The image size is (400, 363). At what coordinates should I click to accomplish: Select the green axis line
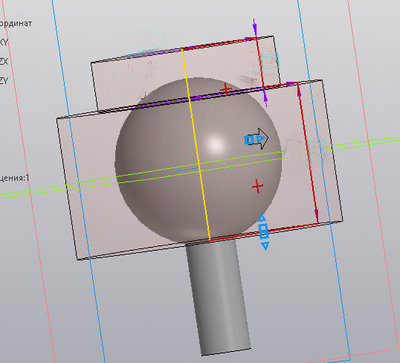tap(200, 167)
